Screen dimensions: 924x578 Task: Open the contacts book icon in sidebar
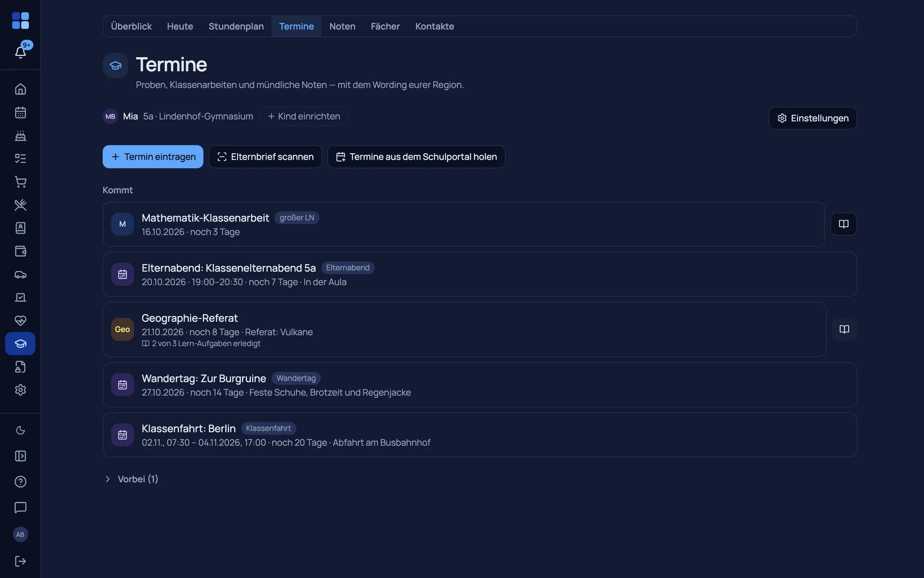20,228
